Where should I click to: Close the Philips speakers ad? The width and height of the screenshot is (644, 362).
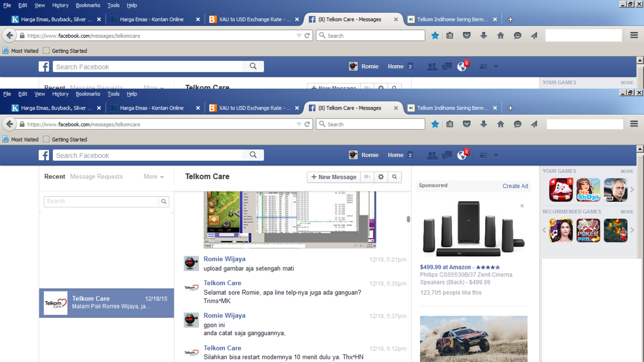pyautogui.click(x=522, y=206)
